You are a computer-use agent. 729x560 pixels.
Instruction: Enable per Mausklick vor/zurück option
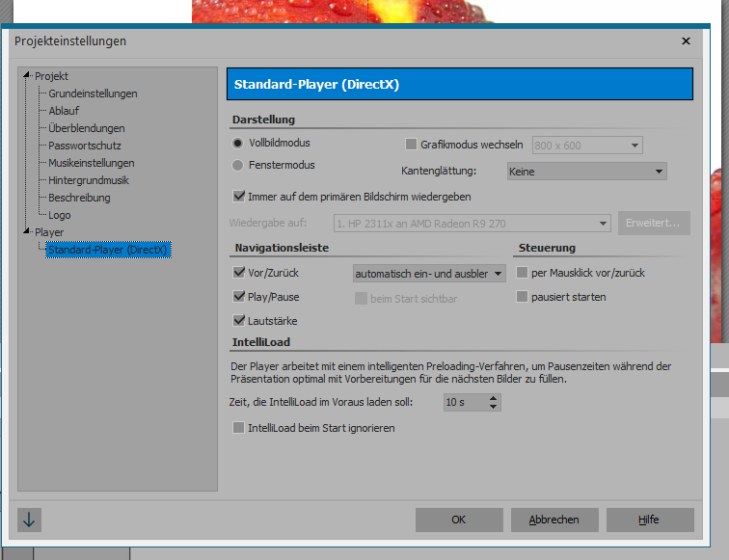pos(523,273)
